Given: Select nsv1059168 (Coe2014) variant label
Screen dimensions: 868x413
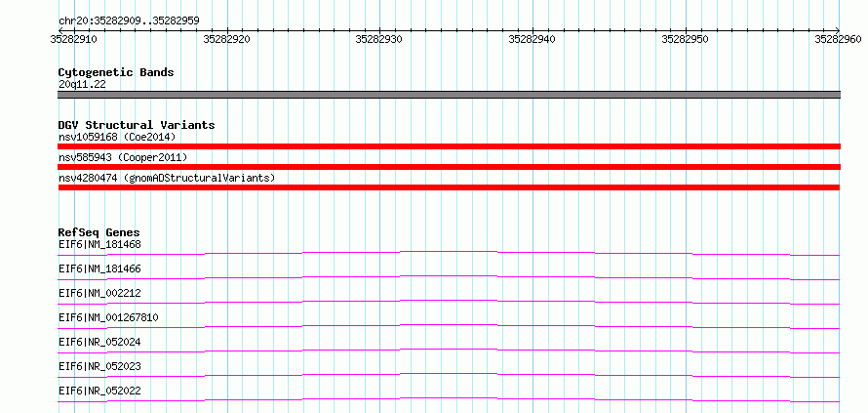Looking at the screenshot, I should click(117, 137).
